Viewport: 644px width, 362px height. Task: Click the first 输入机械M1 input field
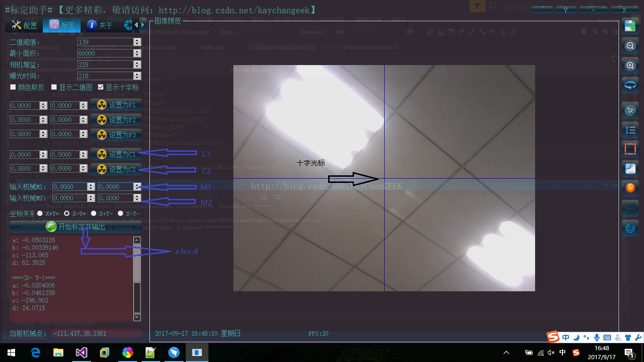(70, 187)
